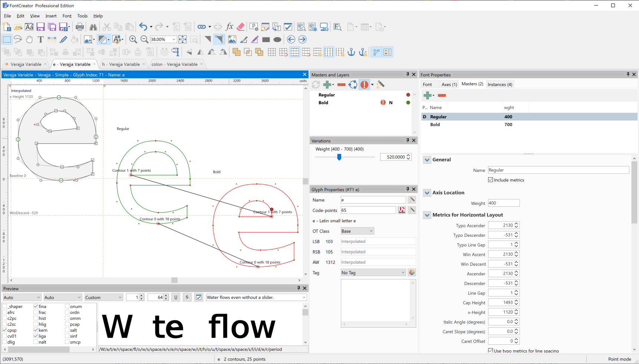Image resolution: width=639 pixels, height=364 pixels.
Task: Click the Weight slider handle
Action: (339, 157)
